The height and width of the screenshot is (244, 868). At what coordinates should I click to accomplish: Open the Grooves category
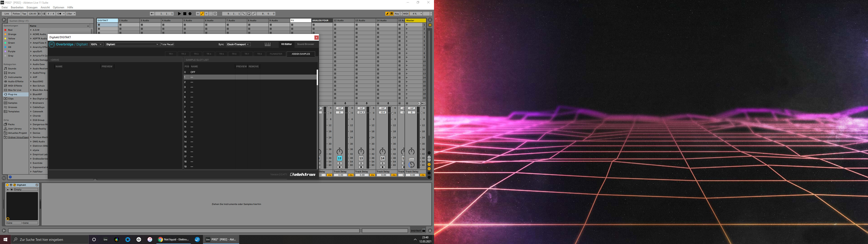[12, 107]
